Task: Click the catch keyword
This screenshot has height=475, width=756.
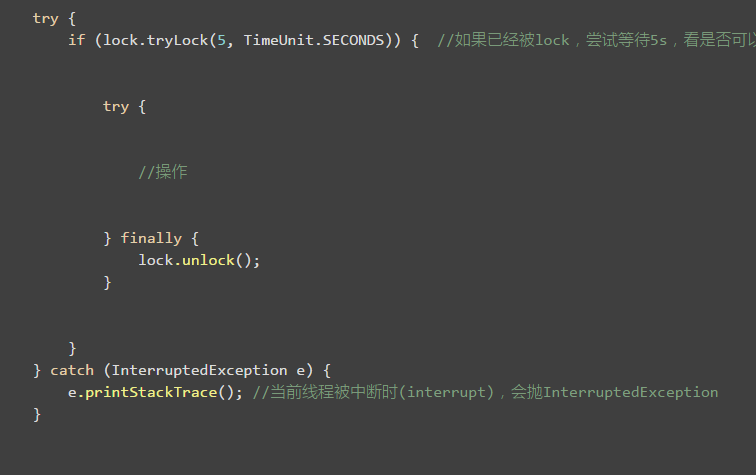Action: (72, 370)
